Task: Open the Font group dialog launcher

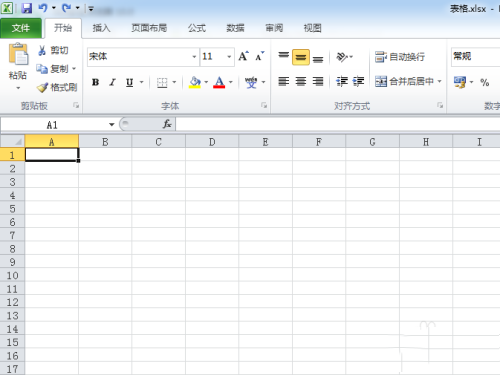Action: tap(264, 106)
